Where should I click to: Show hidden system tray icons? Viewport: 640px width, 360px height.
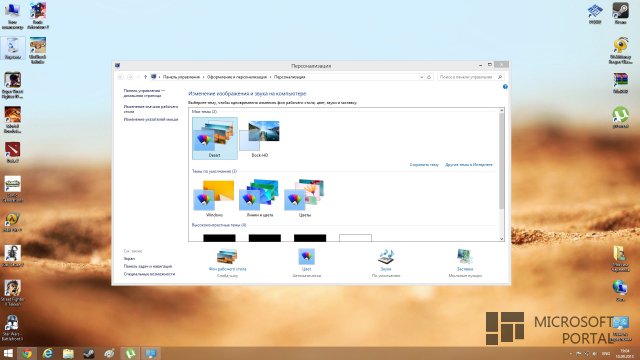coord(571,353)
